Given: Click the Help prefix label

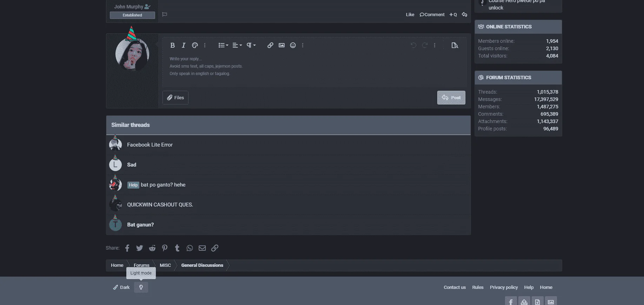Looking at the screenshot, I should click(133, 185).
